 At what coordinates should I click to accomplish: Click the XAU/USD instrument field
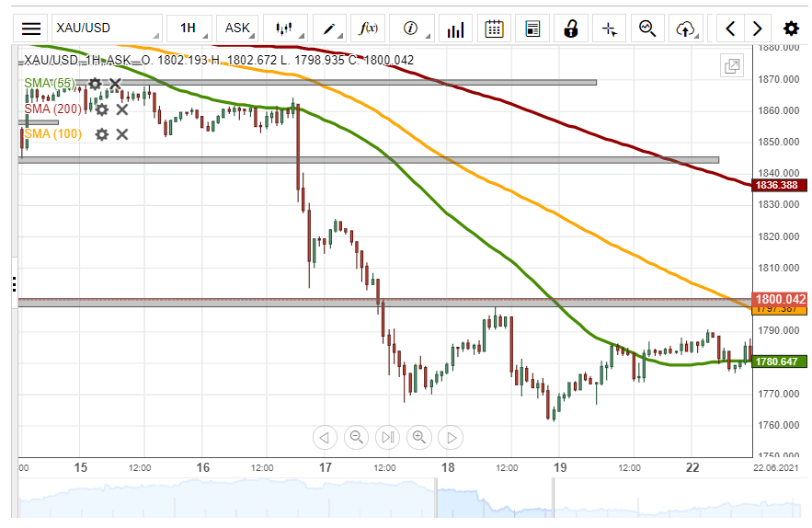[x=106, y=29]
